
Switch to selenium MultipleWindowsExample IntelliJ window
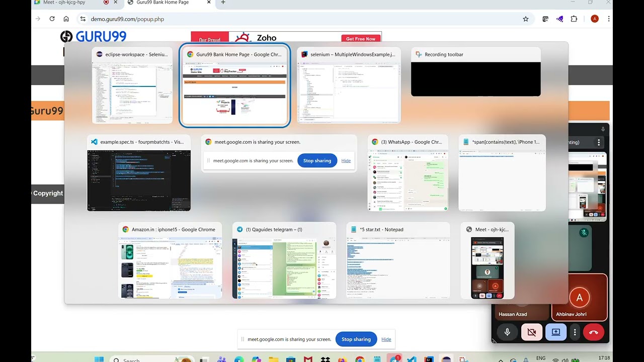(349, 85)
